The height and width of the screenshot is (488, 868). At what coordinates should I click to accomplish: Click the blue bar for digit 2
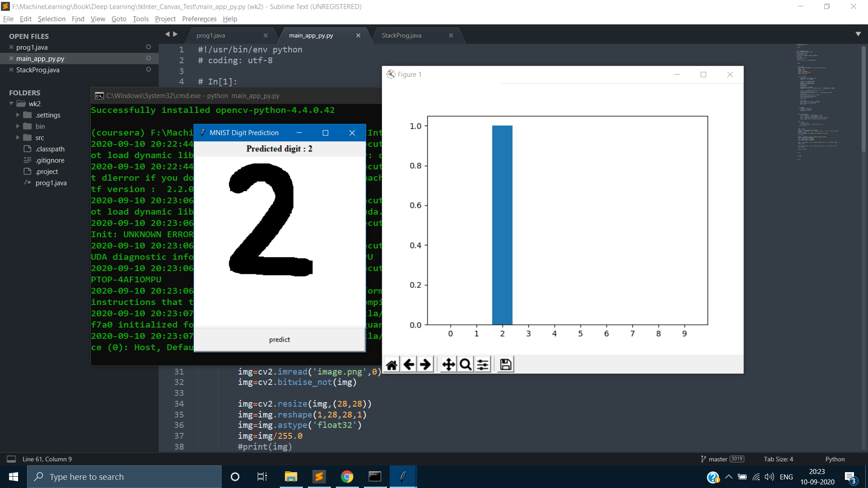(502, 226)
